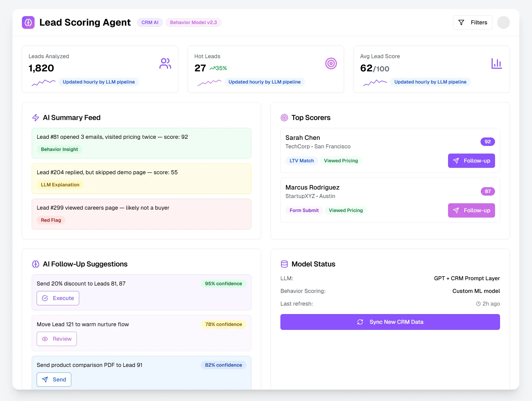Execute the 20% discount suggestion
532x401 pixels.
pyautogui.click(x=58, y=298)
